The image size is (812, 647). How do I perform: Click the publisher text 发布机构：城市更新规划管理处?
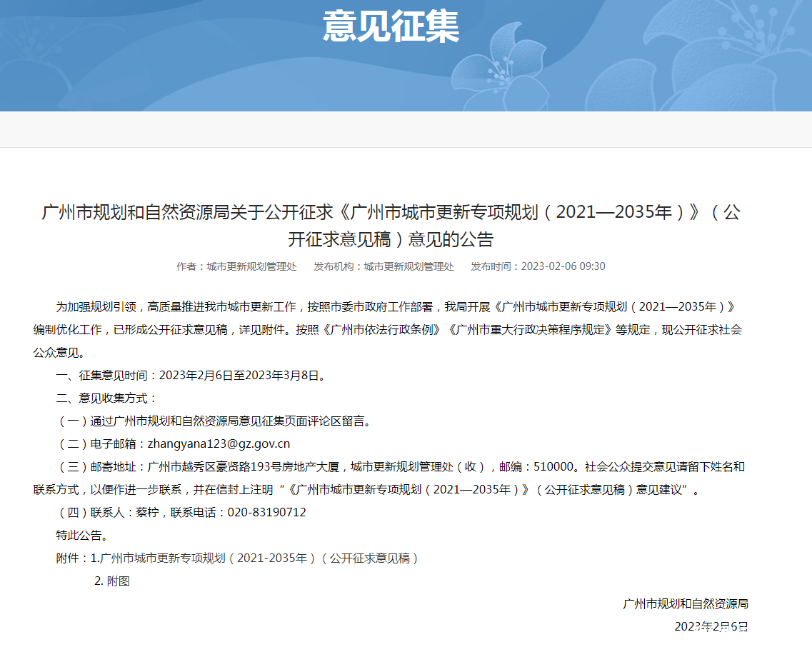pos(384,266)
